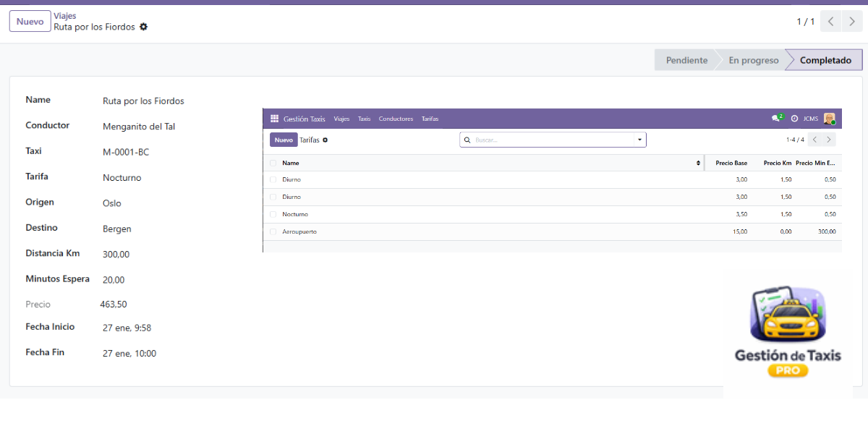This screenshot has width=868, height=434.
Task: Sort by Name using the column sort arrow
Action: pyautogui.click(x=698, y=163)
